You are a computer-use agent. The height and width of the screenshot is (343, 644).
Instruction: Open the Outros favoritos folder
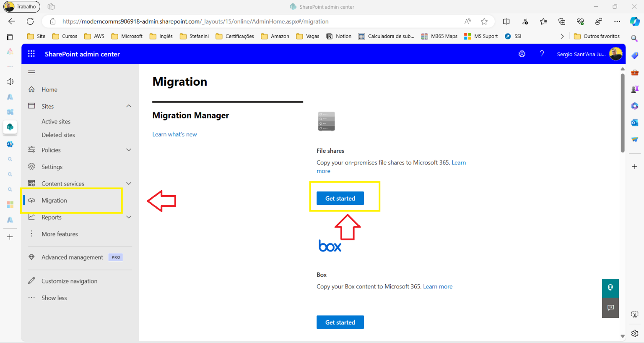(597, 36)
